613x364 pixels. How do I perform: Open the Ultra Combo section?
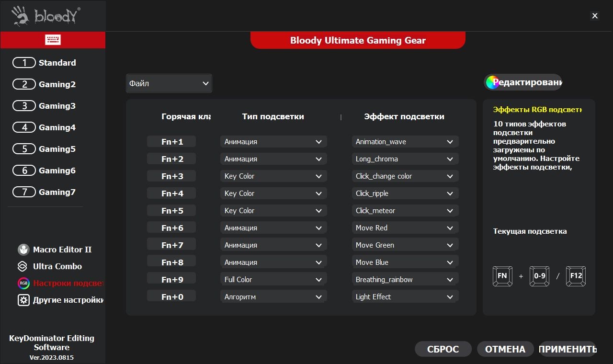[x=22, y=266]
